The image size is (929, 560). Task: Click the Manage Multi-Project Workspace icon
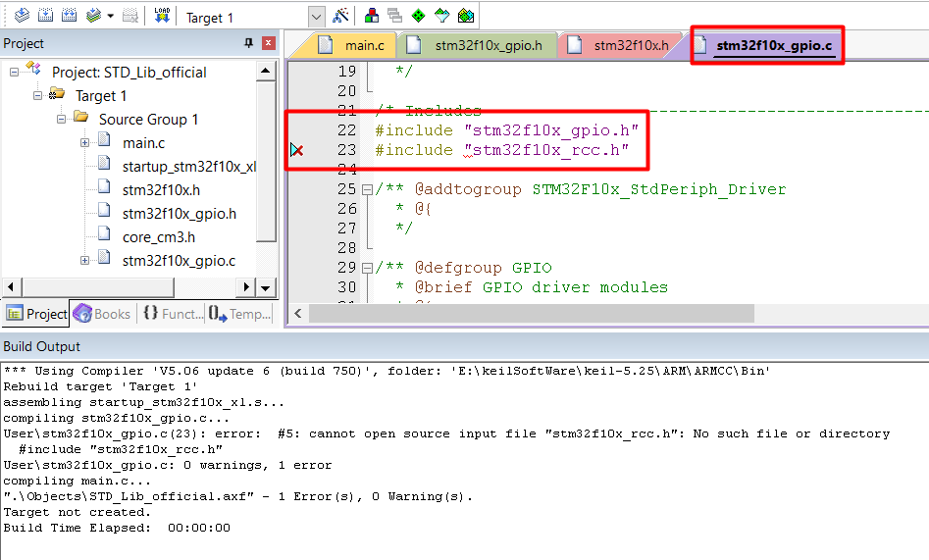[x=394, y=16]
